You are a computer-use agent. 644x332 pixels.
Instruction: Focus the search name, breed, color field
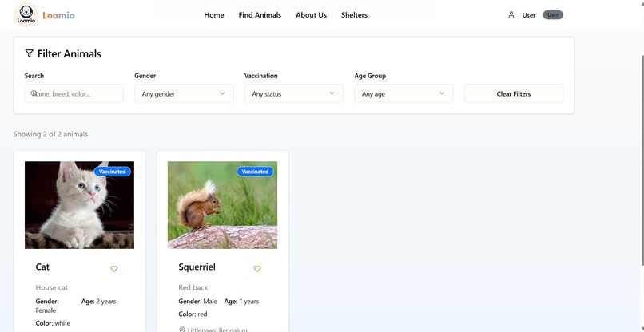[x=74, y=93]
